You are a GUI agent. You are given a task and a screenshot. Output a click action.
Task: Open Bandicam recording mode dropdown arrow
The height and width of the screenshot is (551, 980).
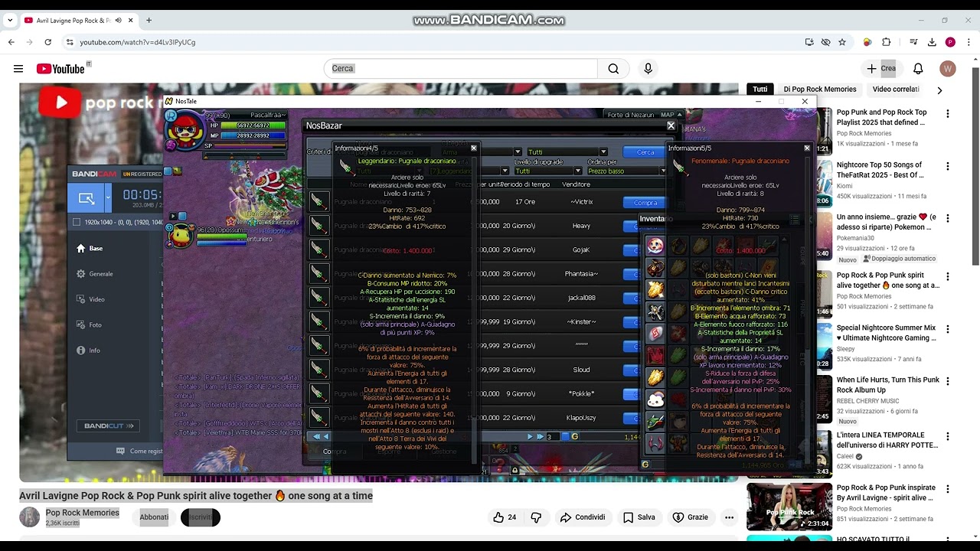pos(108,199)
